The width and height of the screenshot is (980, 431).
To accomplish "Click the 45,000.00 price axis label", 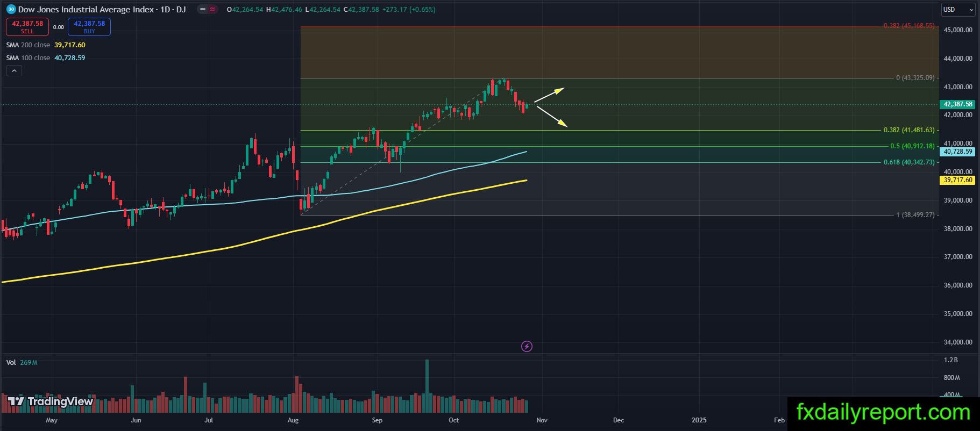I will (958, 30).
